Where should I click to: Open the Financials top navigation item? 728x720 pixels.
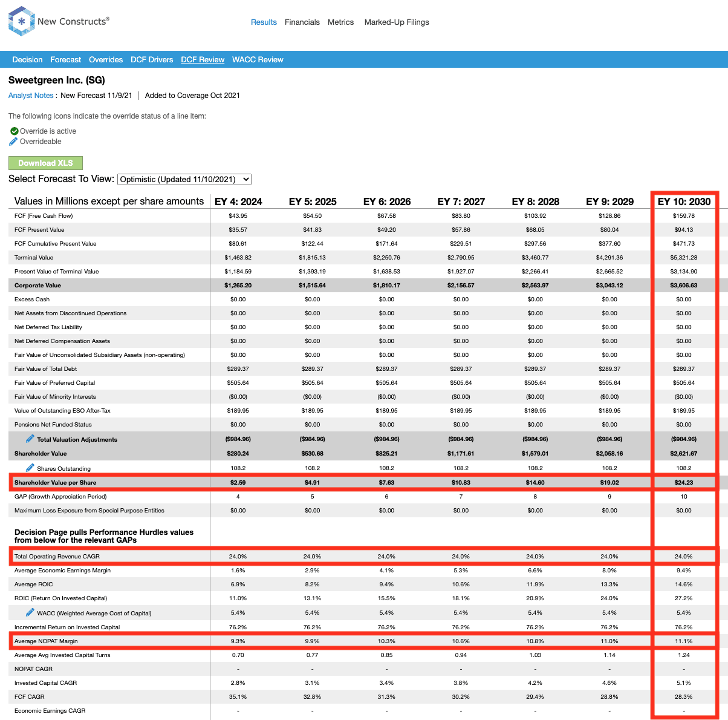click(x=302, y=22)
